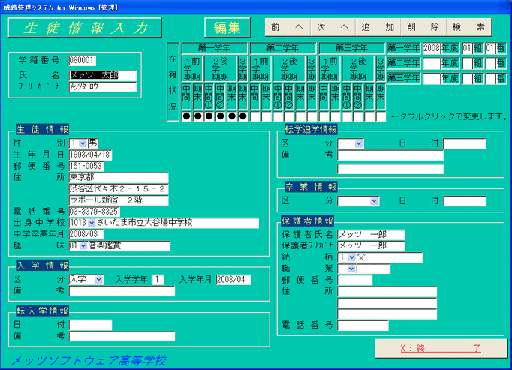Click the 転入学情報 備考 field
The height and width of the screenshot is (370, 512).
122,336
